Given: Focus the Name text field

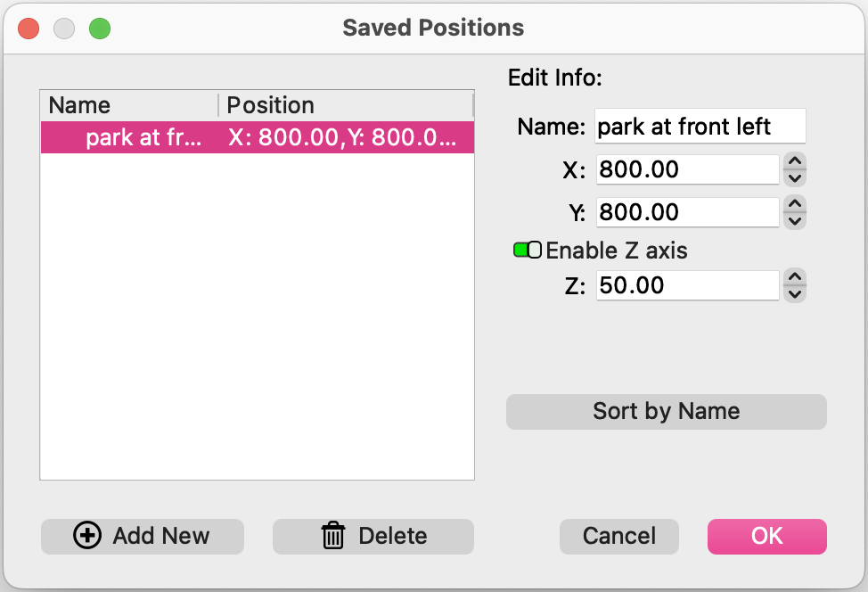Looking at the screenshot, I should pos(700,127).
